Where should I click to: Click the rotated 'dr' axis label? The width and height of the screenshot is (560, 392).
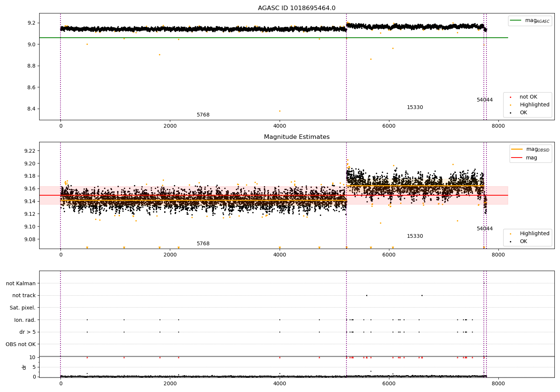[x=24, y=367]
